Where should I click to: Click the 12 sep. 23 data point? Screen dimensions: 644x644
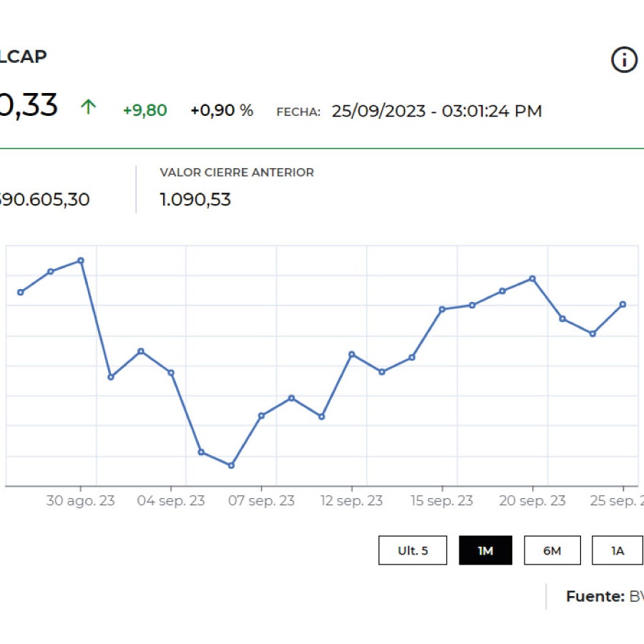click(351, 354)
